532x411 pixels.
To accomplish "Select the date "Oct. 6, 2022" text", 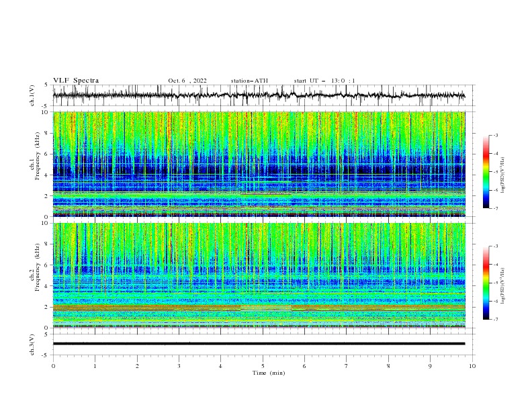I will tap(187, 81).
